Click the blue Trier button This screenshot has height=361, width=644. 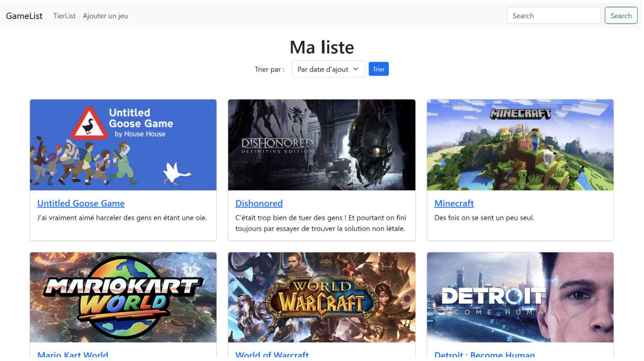pyautogui.click(x=379, y=69)
